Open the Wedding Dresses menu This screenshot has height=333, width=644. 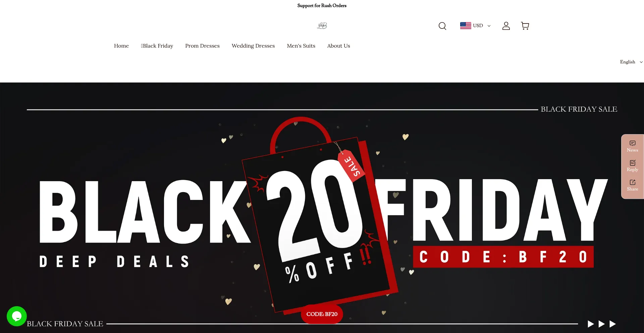253,46
